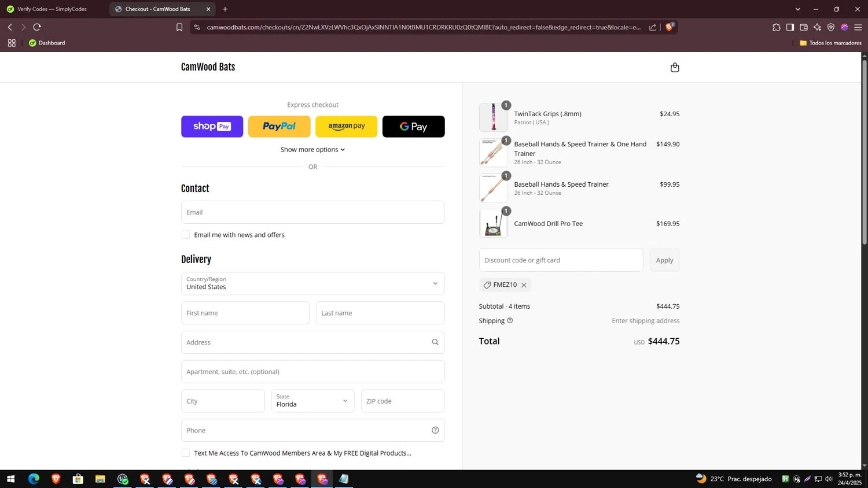Image resolution: width=868 pixels, height=488 pixels.
Task: Click the Address search magnifier icon
Action: tap(435, 342)
